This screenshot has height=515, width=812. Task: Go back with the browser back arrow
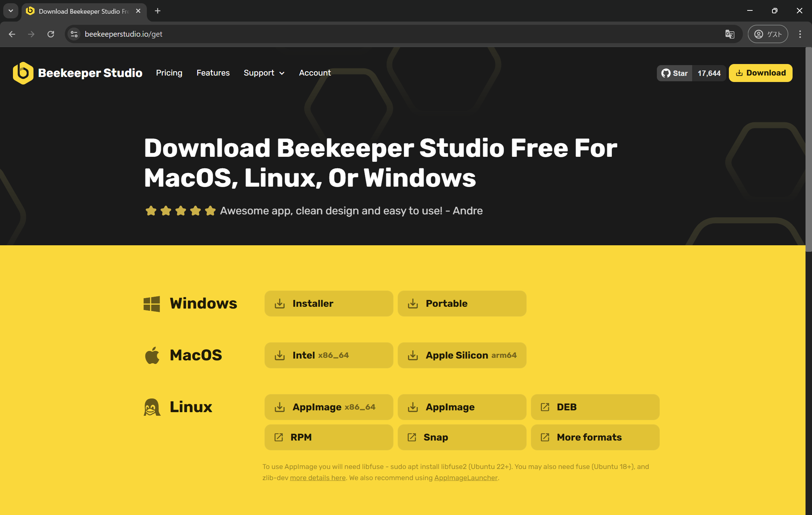[12, 34]
